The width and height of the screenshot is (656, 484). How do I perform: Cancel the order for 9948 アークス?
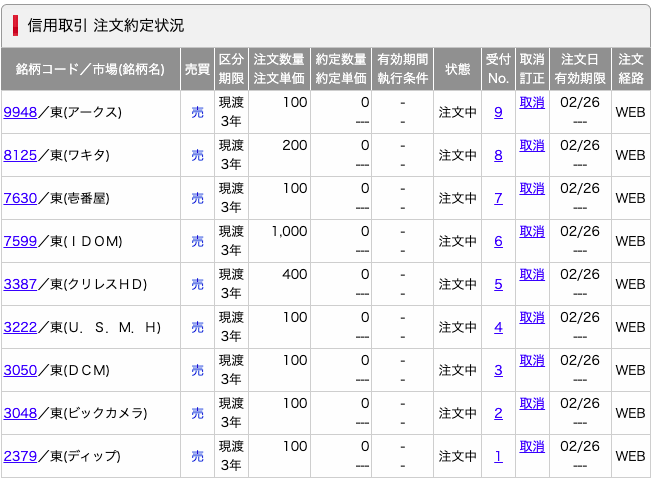pos(532,103)
